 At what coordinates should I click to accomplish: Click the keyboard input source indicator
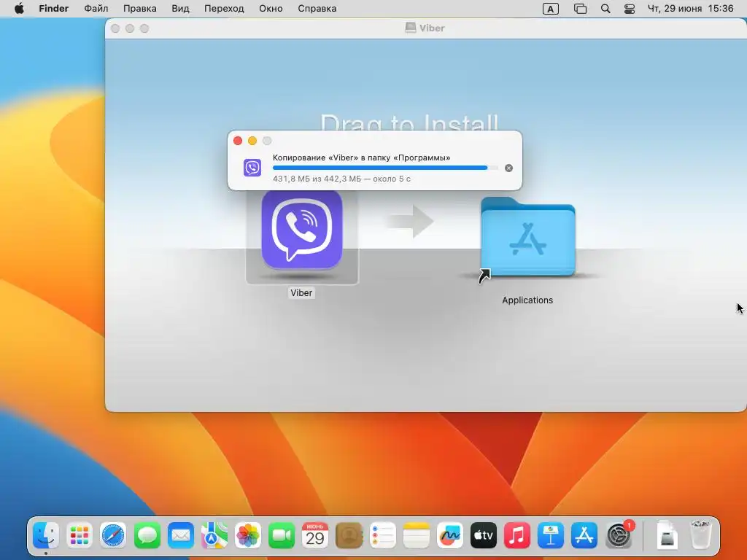point(550,9)
